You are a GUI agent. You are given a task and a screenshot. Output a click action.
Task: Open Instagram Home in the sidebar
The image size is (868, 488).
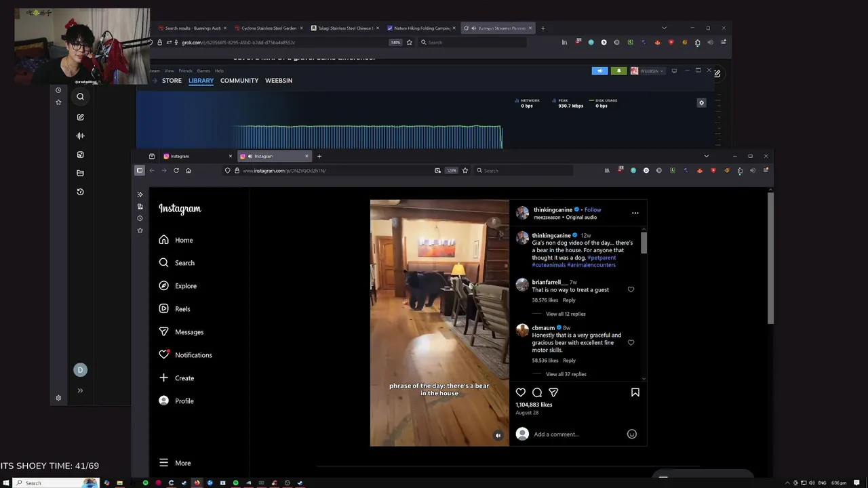[x=176, y=240]
